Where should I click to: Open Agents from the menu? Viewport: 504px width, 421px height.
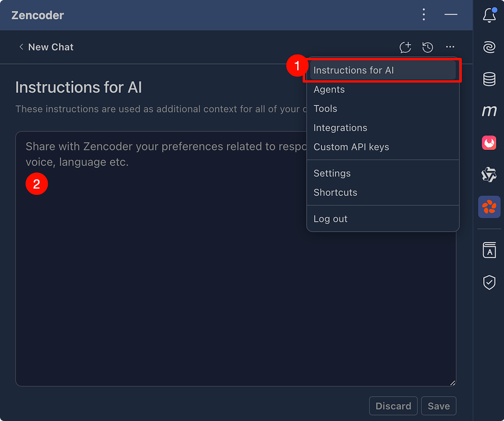(383, 90)
